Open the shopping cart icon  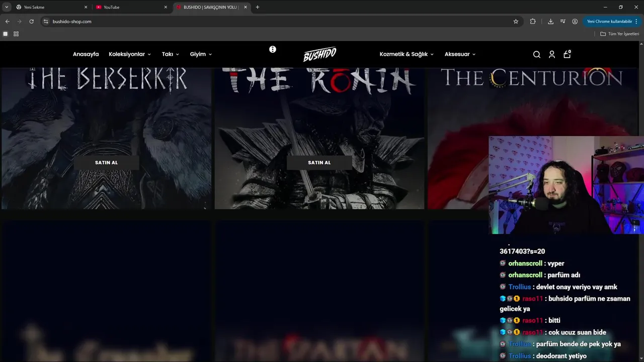tap(567, 54)
